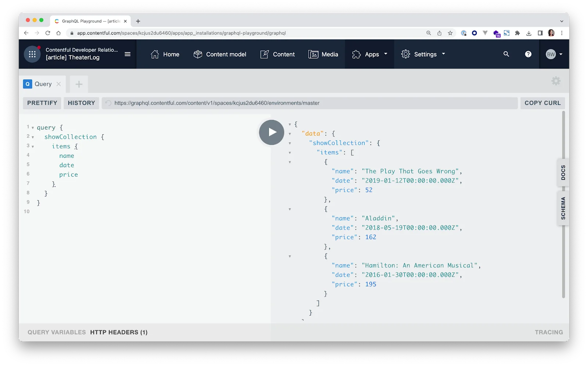Open the Media section
The image size is (588, 366).
[323, 54]
